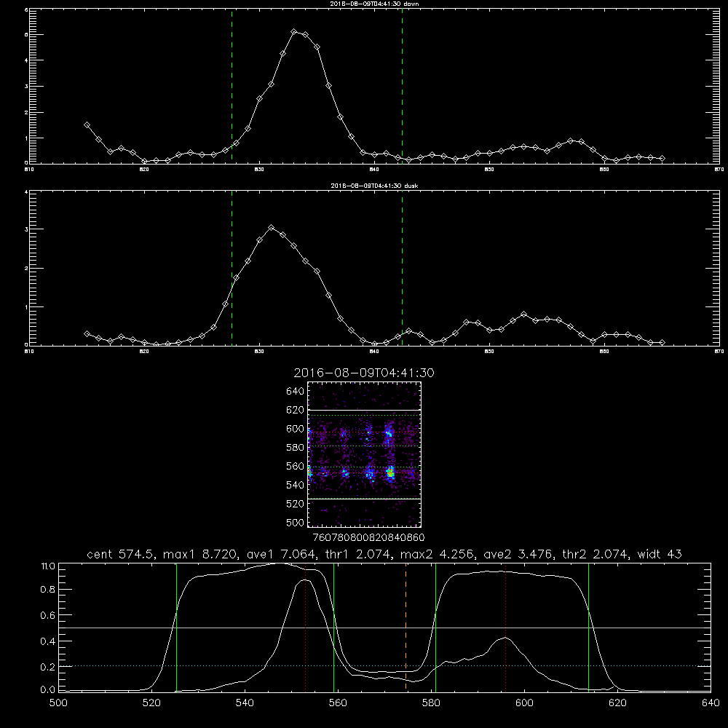The image size is (728, 728).
Task: Click the '500' label on the bottom plot x-axis
Action: pyautogui.click(x=58, y=703)
